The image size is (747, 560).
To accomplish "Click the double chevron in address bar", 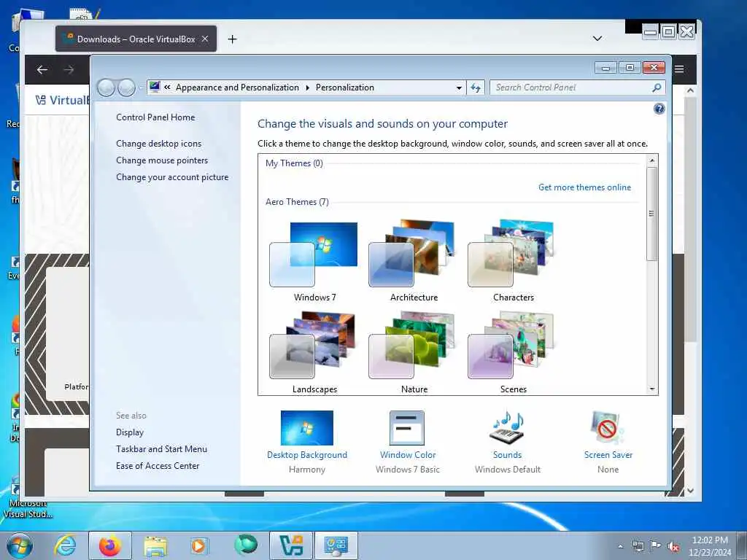I will 167,87.
